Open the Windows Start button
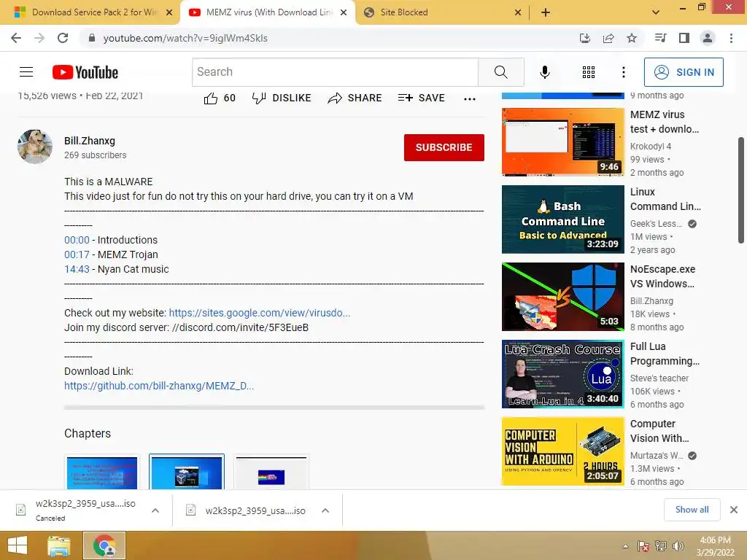This screenshot has height=560, width=747. coord(18,545)
